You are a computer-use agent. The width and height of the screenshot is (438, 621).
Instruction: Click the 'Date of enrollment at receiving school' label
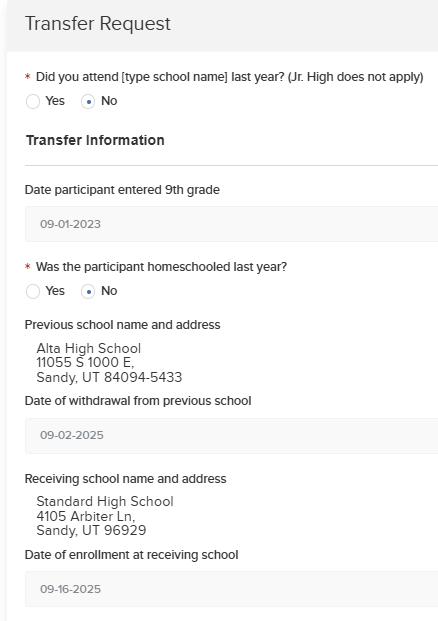coord(131,555)
